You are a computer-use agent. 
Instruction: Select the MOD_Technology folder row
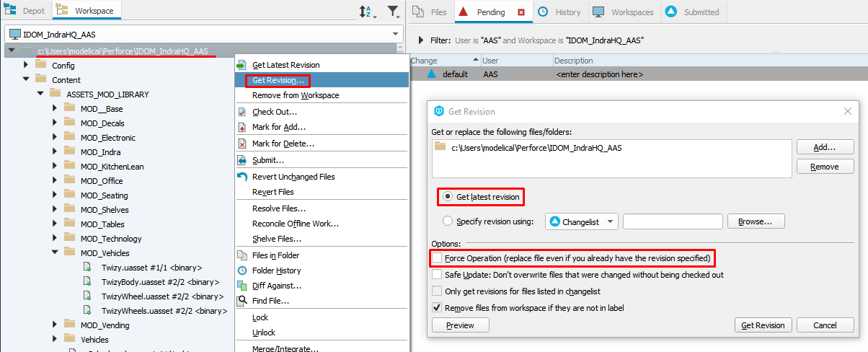(x=111, y=239)
